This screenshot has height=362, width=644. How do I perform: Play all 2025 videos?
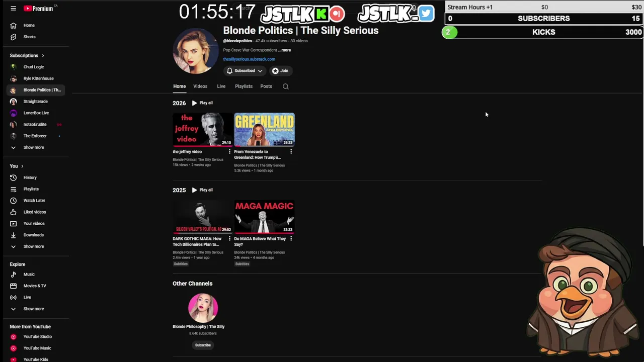click(202, 190)
